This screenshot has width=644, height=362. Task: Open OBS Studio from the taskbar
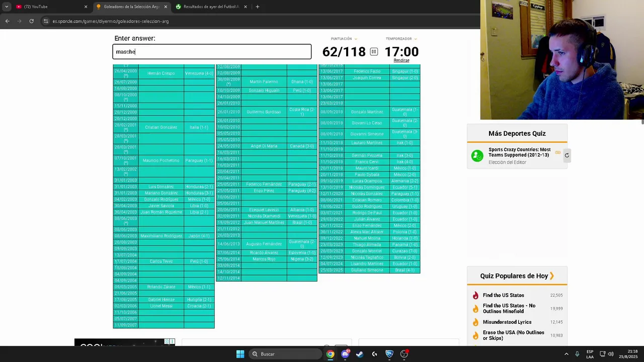404,354
